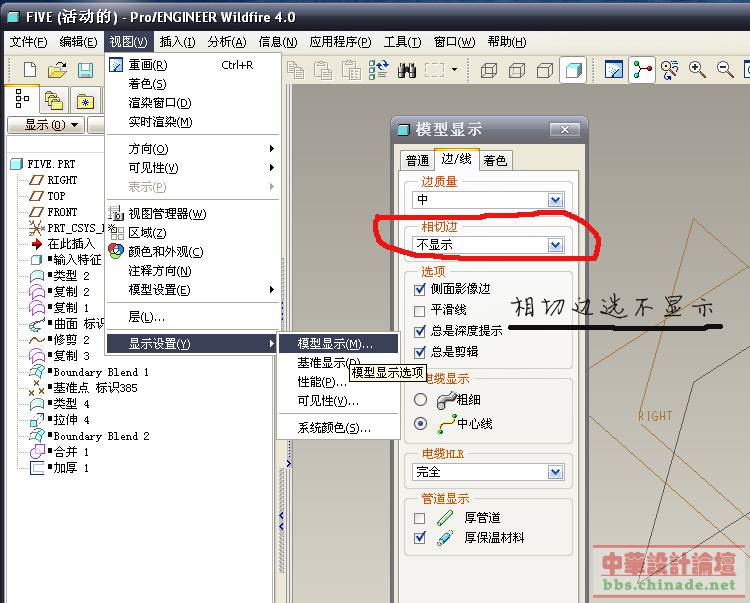The height and width of the screenshot is (603, 750).
Task: Open 视图管理器 from the View menu
Action: tap(167, 213)
